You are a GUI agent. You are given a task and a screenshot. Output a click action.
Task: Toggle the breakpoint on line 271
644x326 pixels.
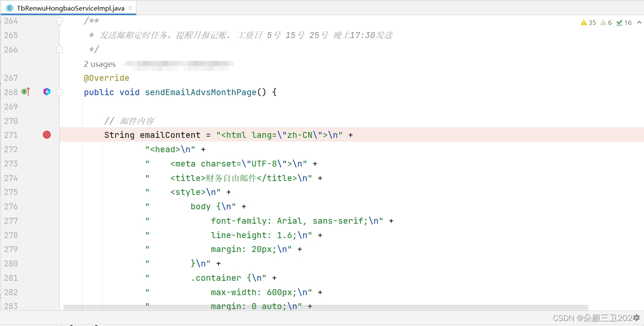[47, 135]
